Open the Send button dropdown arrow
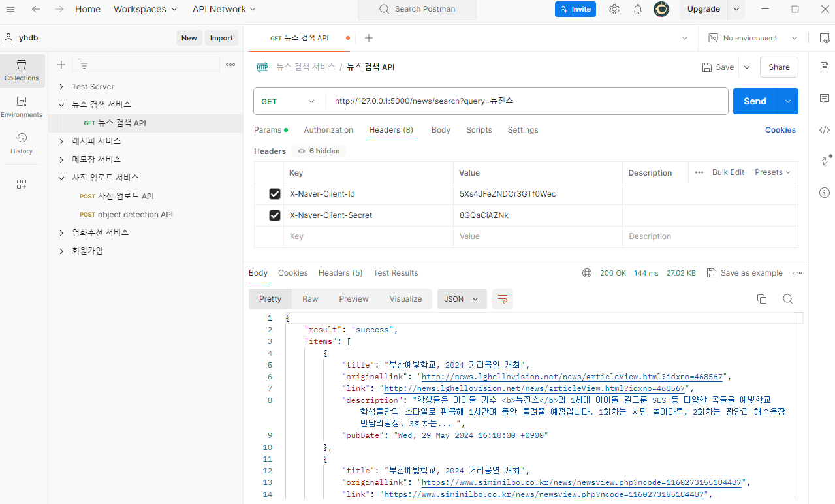835x504 pixels. coord(788,101)
